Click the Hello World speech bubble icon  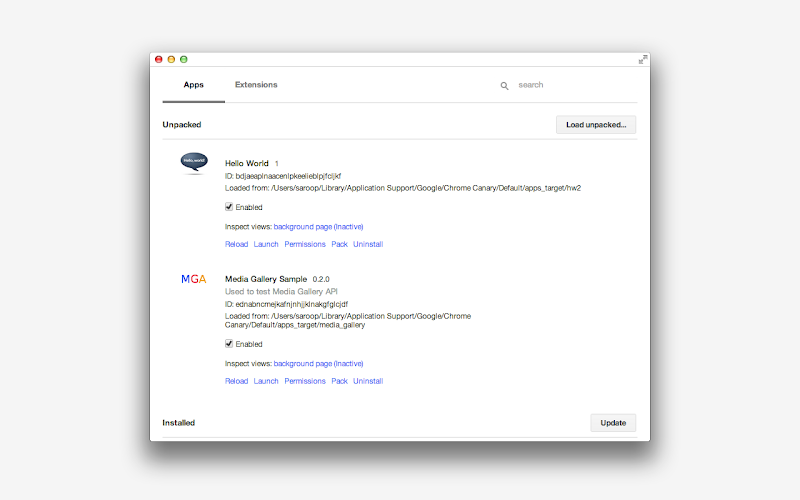[194, 163]
